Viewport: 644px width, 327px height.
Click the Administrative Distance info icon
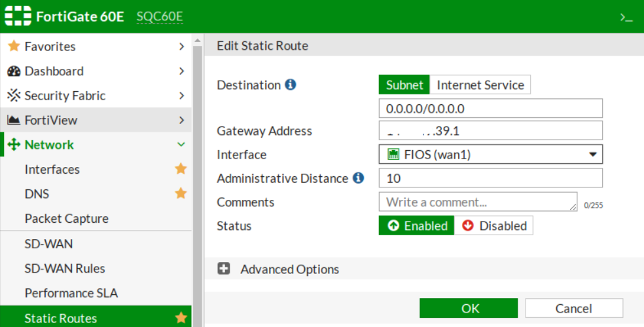(x=358, y=178)
